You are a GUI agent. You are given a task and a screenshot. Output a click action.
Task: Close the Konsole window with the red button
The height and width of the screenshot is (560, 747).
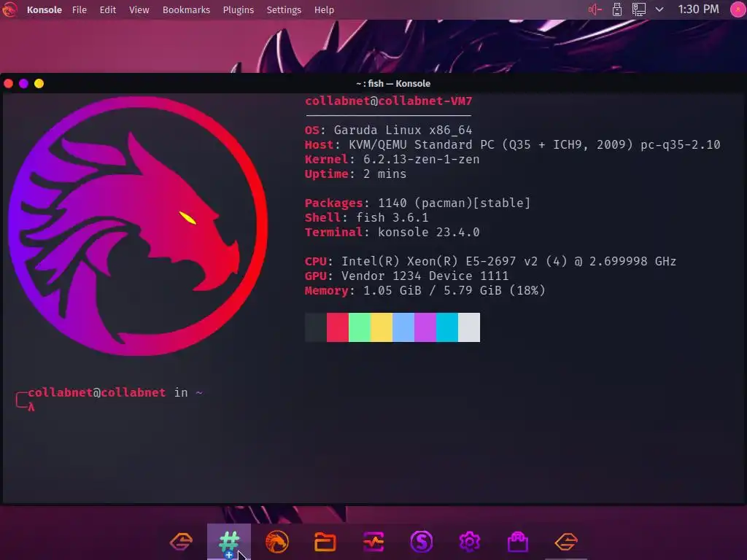click(9, 84)
